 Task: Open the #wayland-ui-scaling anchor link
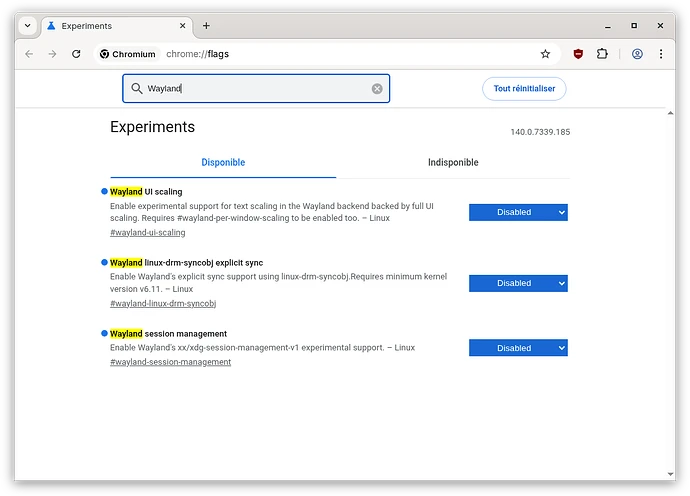coord(147,233)
